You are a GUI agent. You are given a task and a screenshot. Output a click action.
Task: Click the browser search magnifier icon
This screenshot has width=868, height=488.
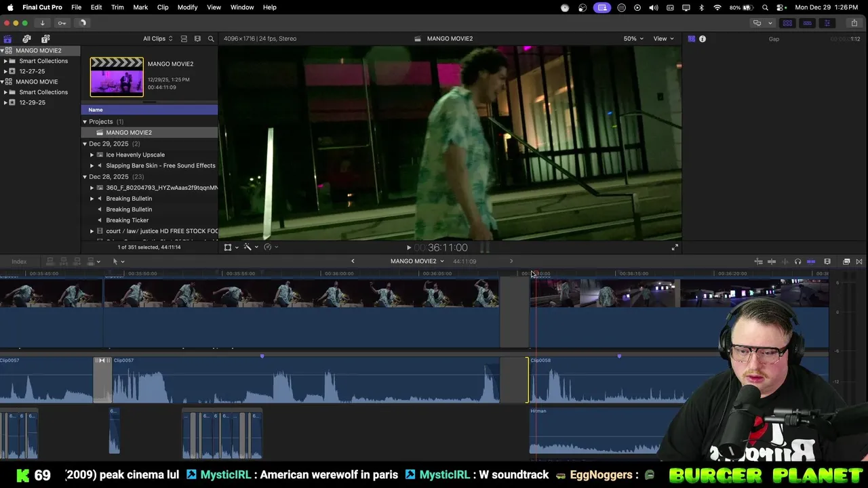click(x=211, y=39)
